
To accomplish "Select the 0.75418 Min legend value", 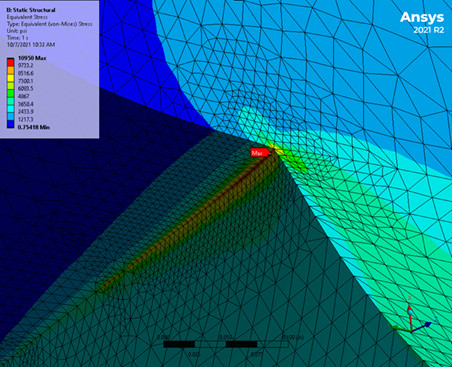I will point(34,127).
